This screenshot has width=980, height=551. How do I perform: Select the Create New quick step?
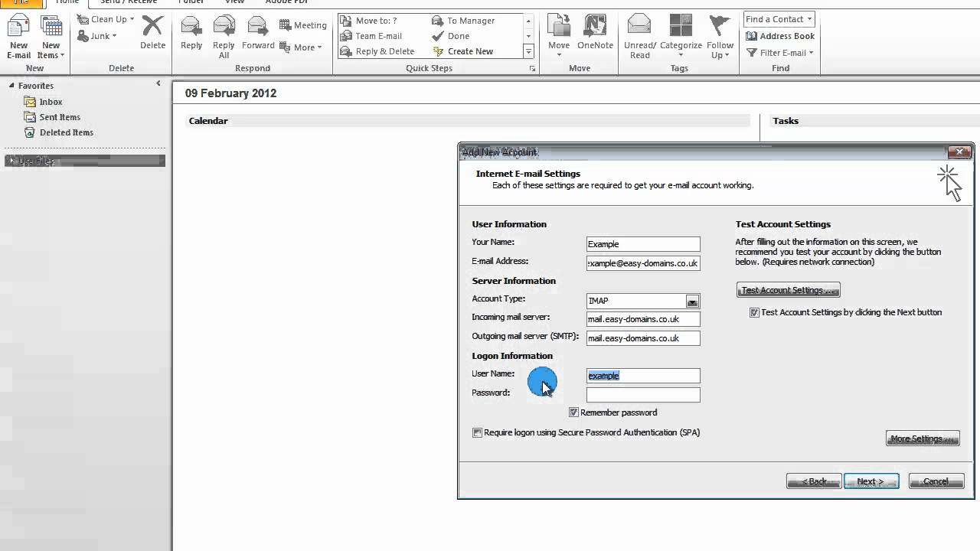463,51
